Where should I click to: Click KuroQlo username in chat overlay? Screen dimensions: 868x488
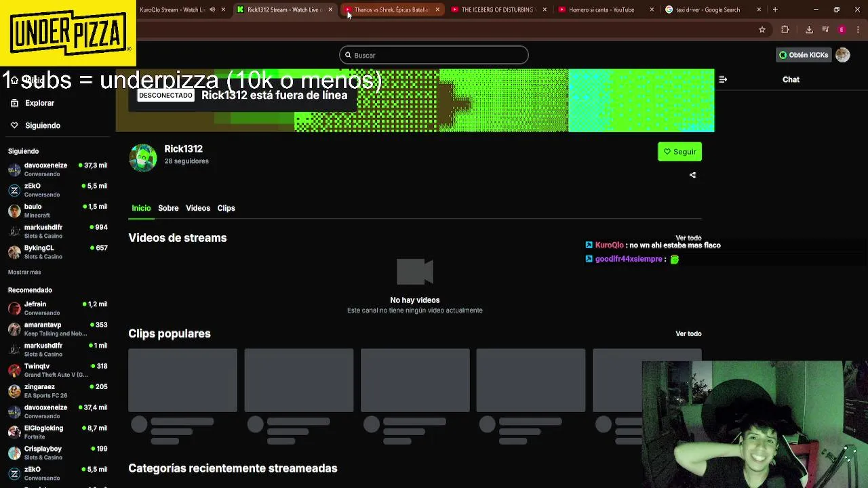click(609, 245)
